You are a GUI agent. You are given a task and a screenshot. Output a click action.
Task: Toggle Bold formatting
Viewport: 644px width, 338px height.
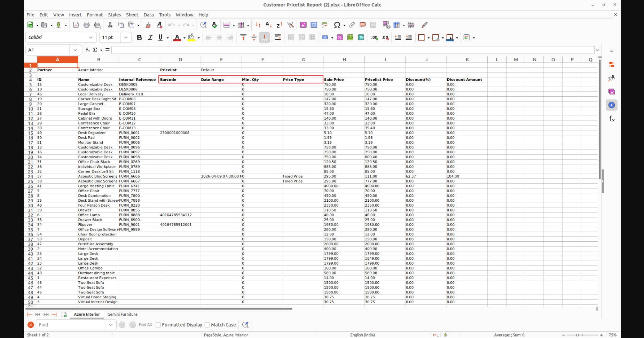[139, 38]
